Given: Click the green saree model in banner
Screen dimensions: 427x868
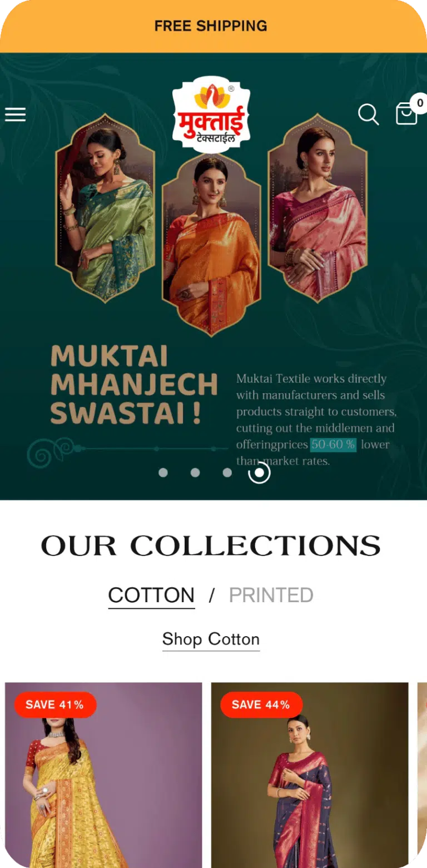Looking at the screenshot, I should coord(105,209).
